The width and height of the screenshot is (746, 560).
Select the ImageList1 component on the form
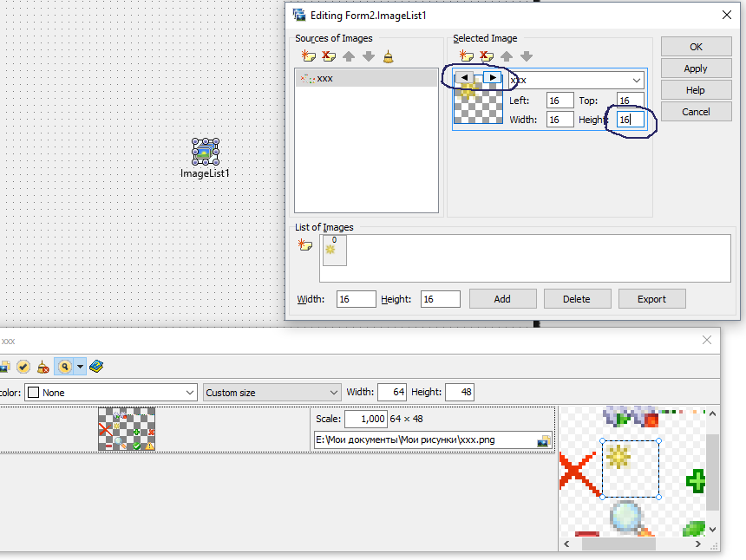[x=205, y=152]
